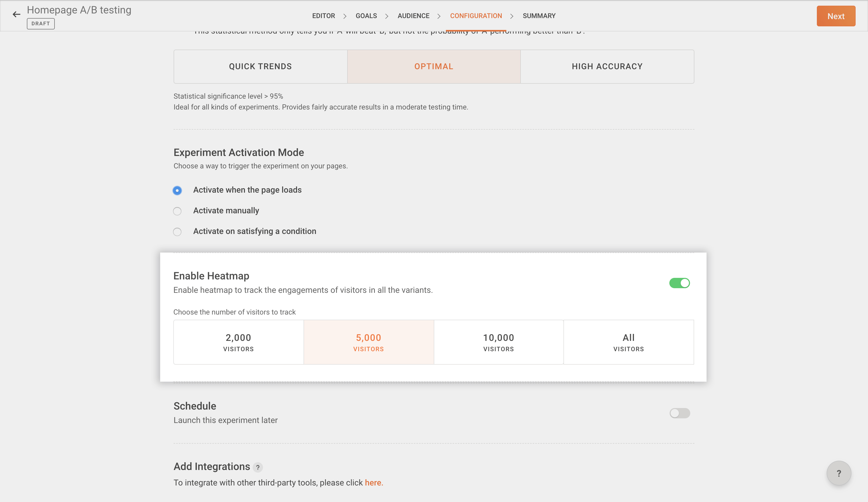Switch to the GOALS step
868x502 pixels.
[366, 16]
